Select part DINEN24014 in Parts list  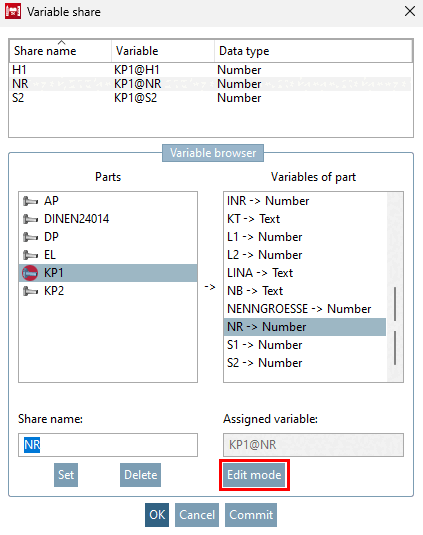[108, 219]
